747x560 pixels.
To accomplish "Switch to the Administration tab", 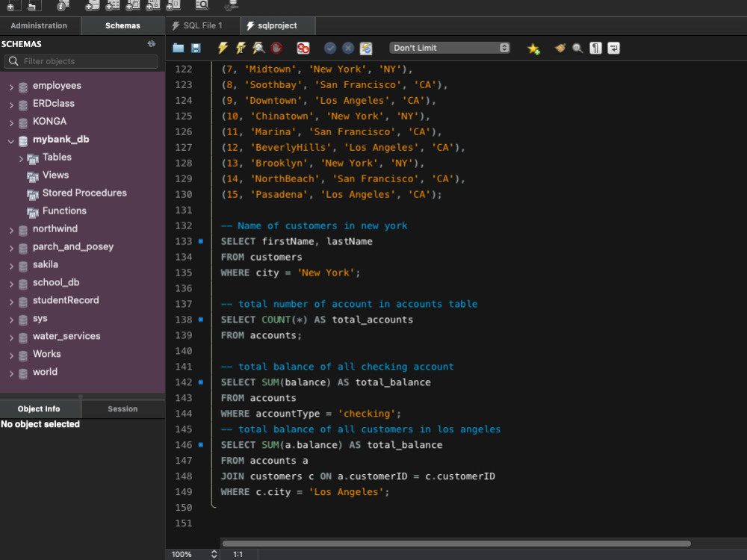I will [x=39, y=25].
